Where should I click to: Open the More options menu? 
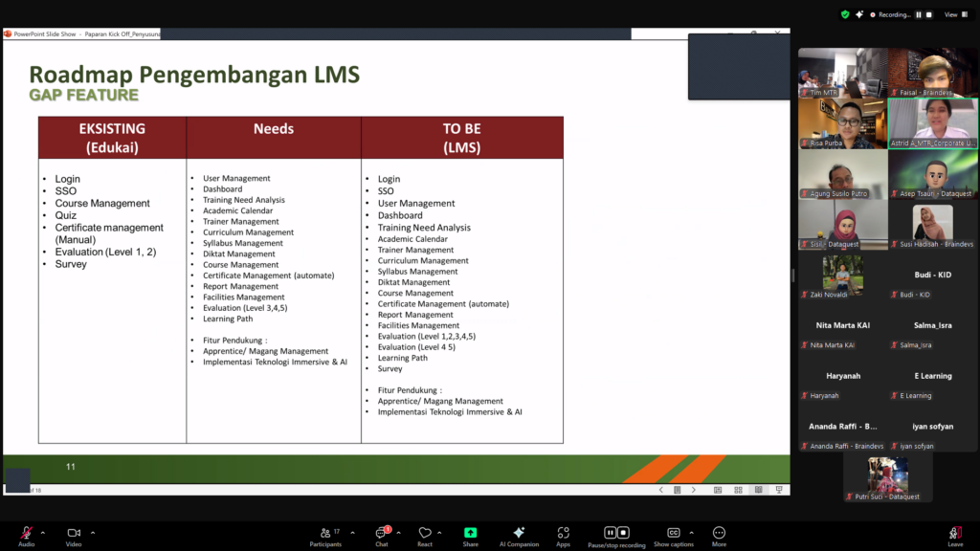click(719, 533)
